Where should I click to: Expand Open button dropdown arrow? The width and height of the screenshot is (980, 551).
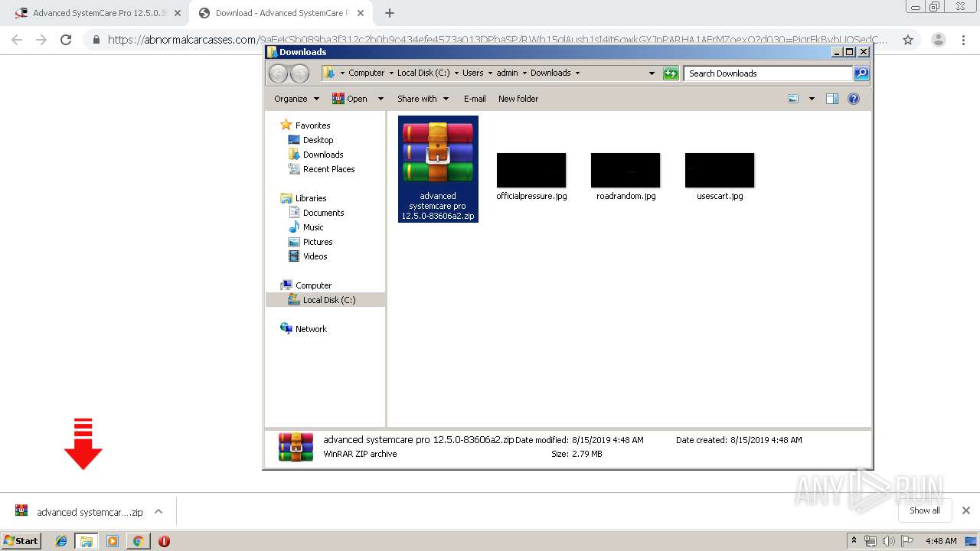coord(379,99)
